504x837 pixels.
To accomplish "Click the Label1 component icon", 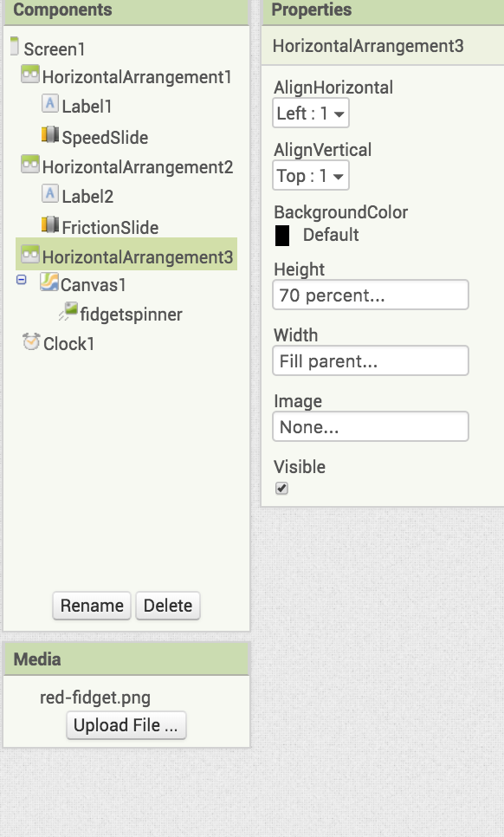I will pyautogui.click(x=49, y=103).
